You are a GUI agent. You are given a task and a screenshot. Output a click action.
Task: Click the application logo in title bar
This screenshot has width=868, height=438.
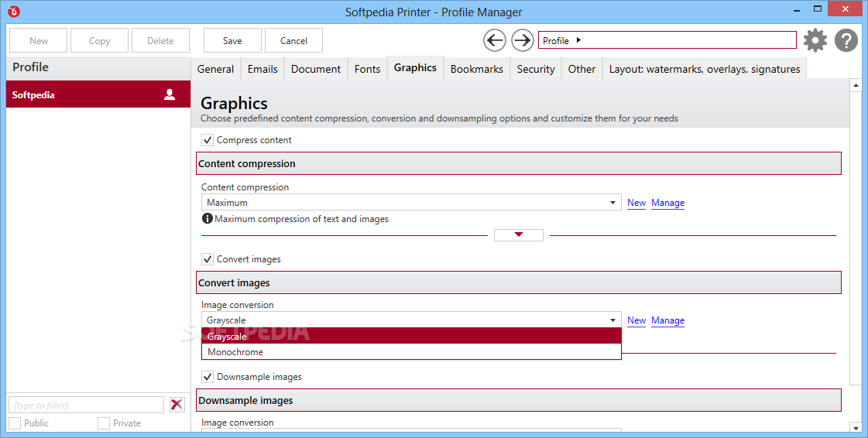14,11
